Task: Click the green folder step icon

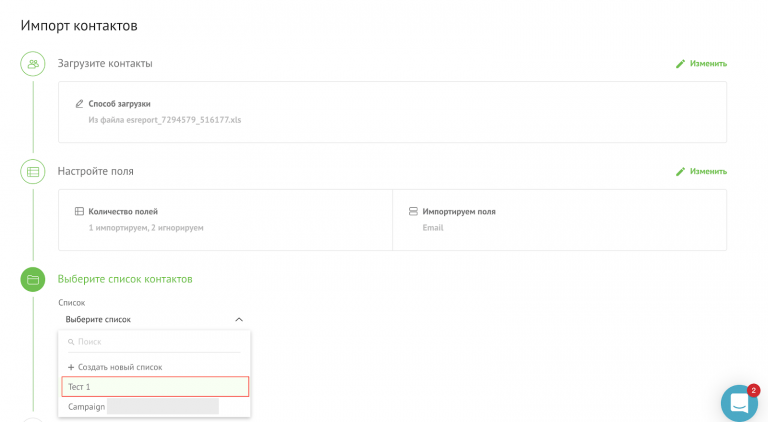Action: point(33,280)
